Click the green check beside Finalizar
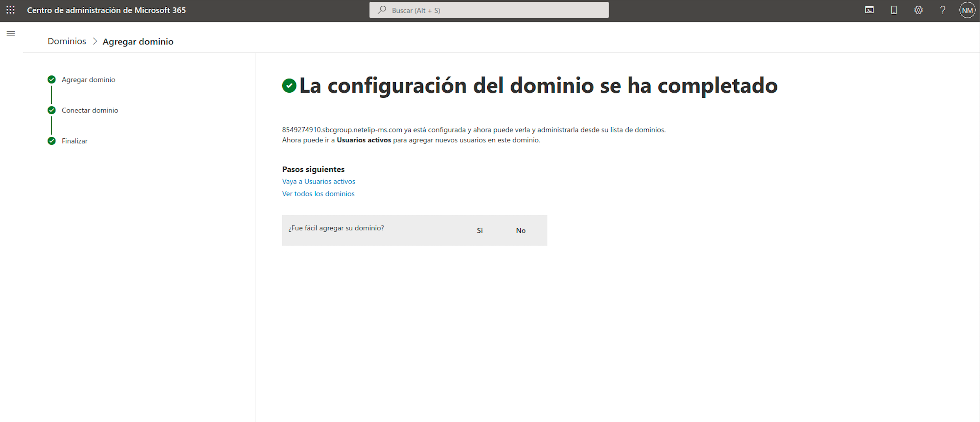980x422 pixels. (51, 141)
